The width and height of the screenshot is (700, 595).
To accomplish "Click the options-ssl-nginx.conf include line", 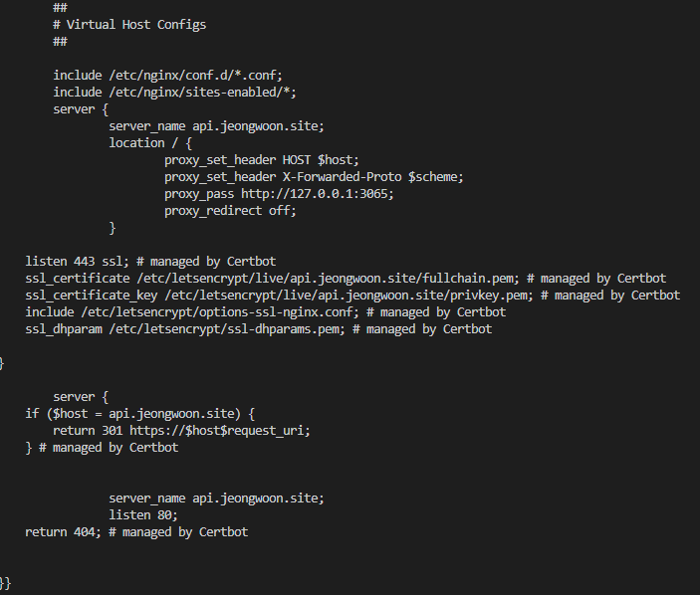I will [265, 312].
